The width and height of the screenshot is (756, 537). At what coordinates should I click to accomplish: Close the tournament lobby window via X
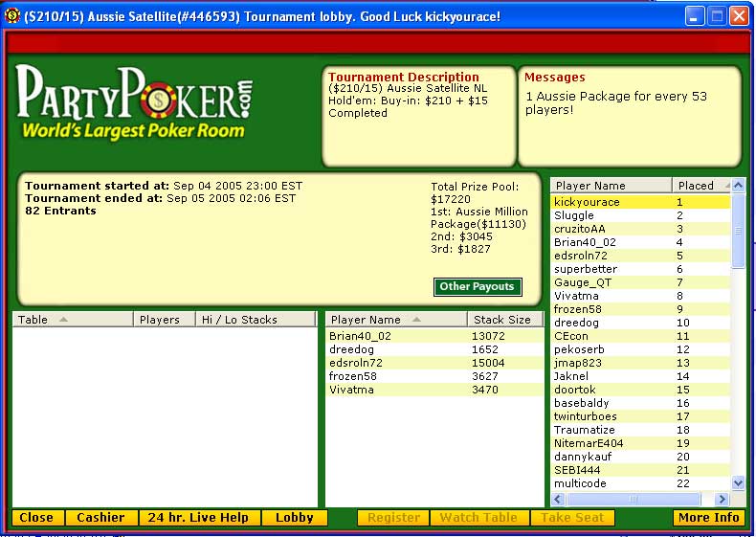[x=739, y=16]
